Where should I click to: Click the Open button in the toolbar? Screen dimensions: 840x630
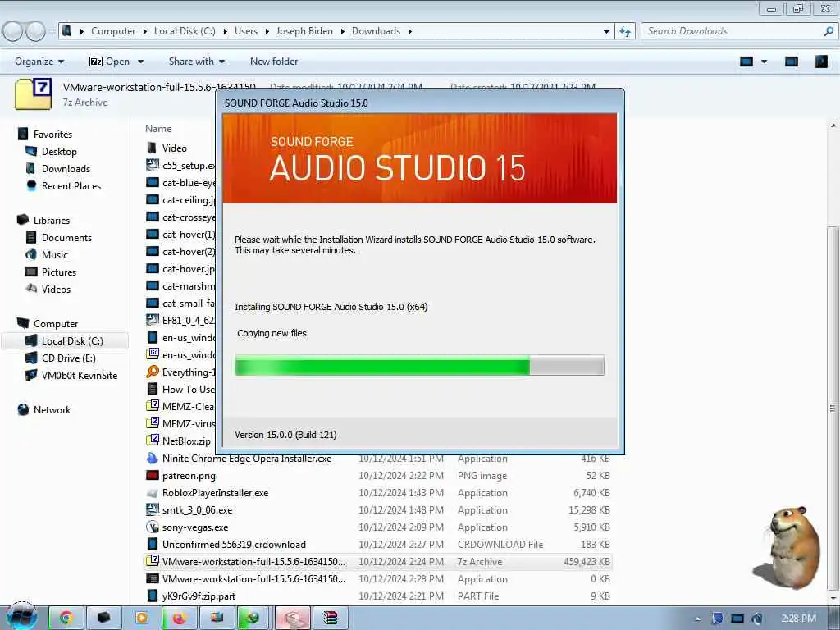[110, 62]
